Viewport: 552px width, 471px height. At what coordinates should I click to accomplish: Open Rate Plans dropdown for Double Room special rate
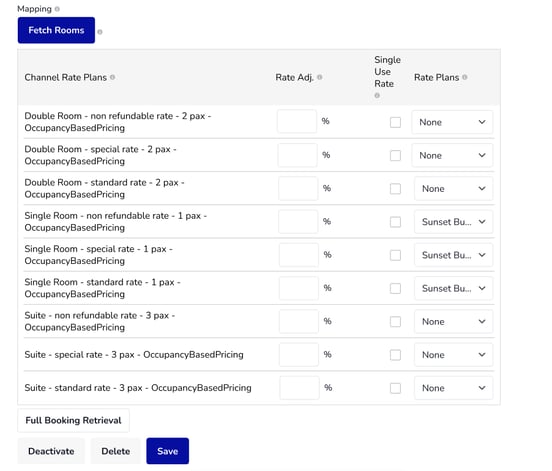point(452,156)
